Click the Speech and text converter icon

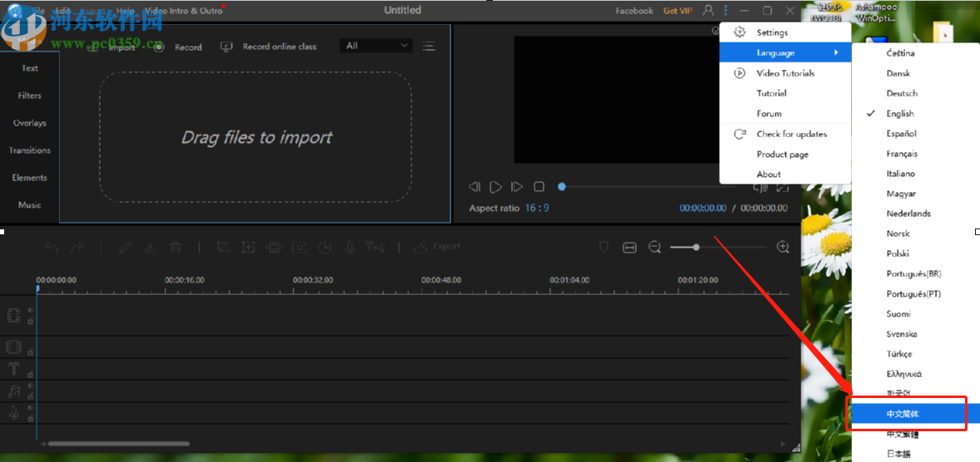click(375, 247)
